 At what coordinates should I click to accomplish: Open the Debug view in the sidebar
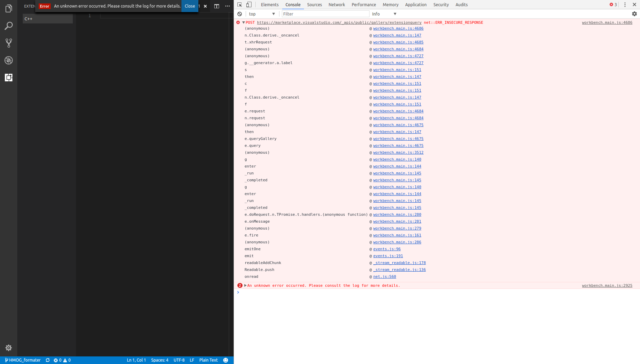click(x=9, y=60)
